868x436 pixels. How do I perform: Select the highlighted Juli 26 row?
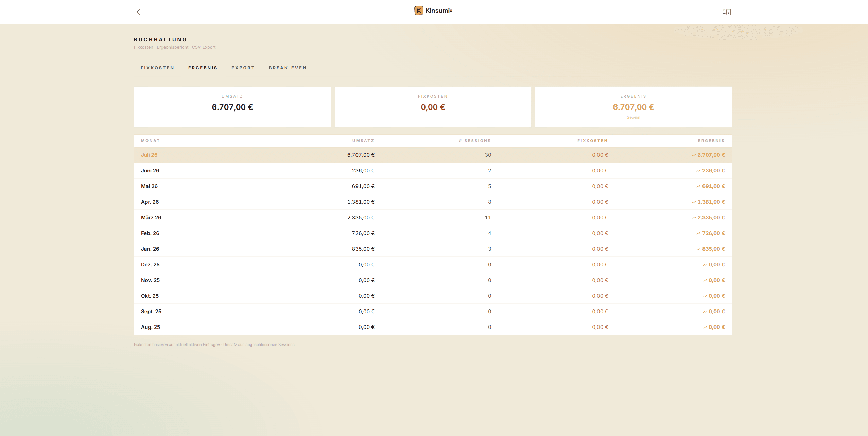[433, 155]
